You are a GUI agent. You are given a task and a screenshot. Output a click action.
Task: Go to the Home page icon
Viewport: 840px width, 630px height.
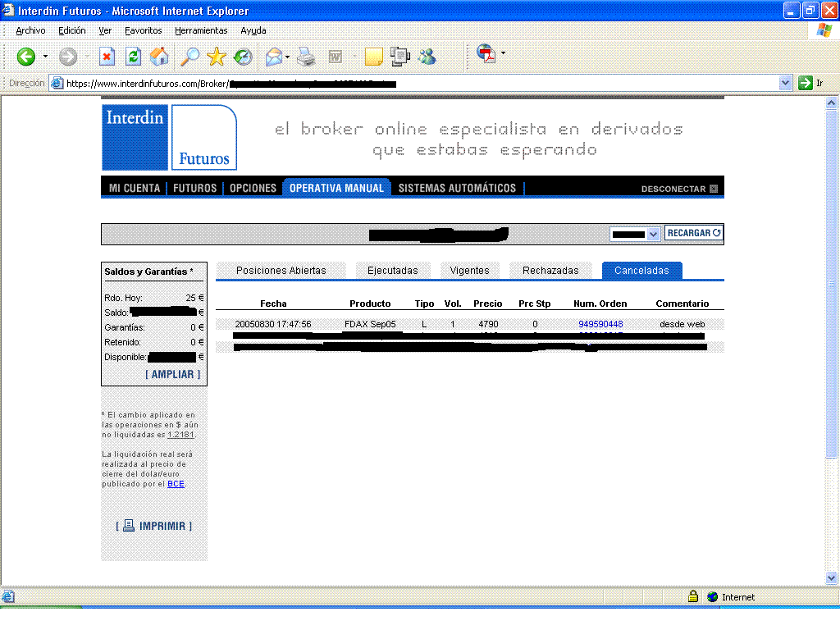(159, 57)
